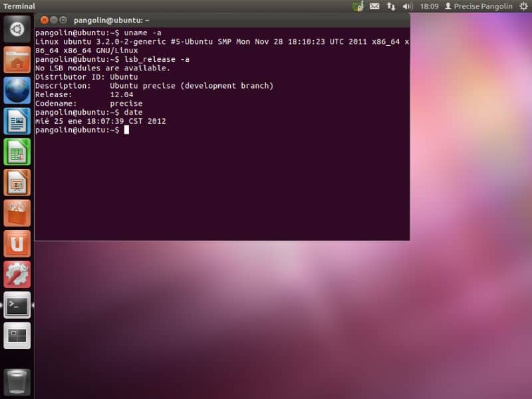Open the Trash from the launcher
532x399 pixels.
pos(17,380)
